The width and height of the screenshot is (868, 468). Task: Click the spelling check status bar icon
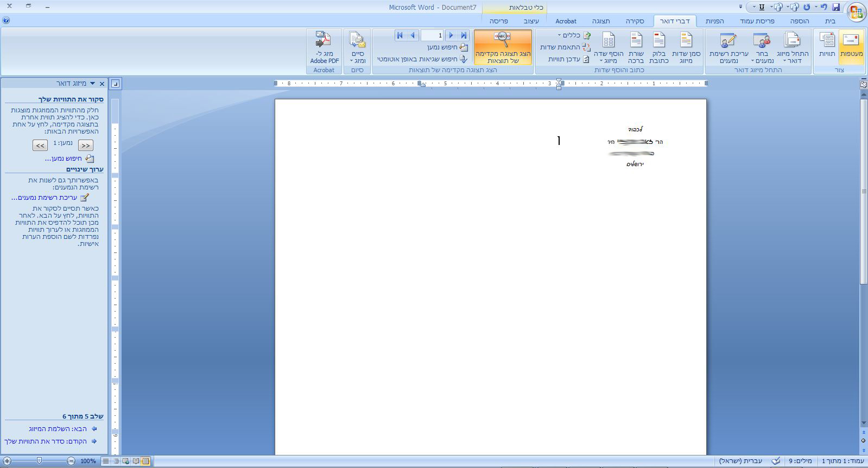point(776,461)
